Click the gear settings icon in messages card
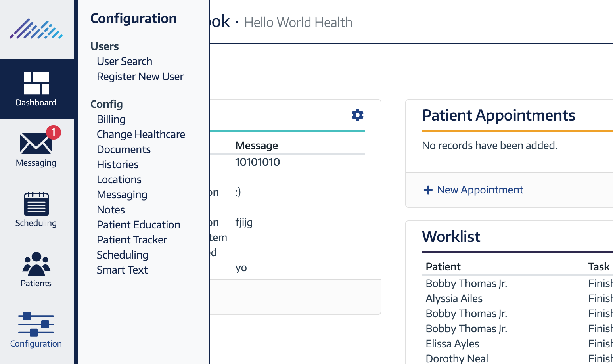Image resolution: width=613 pixels, height=364 pixels. tap(358, 115)
